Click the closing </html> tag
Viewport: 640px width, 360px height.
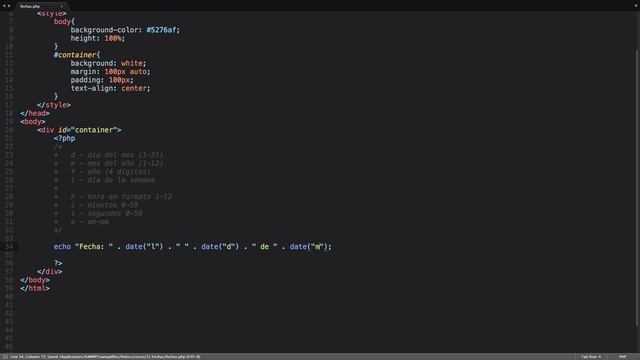click(35, 288)
